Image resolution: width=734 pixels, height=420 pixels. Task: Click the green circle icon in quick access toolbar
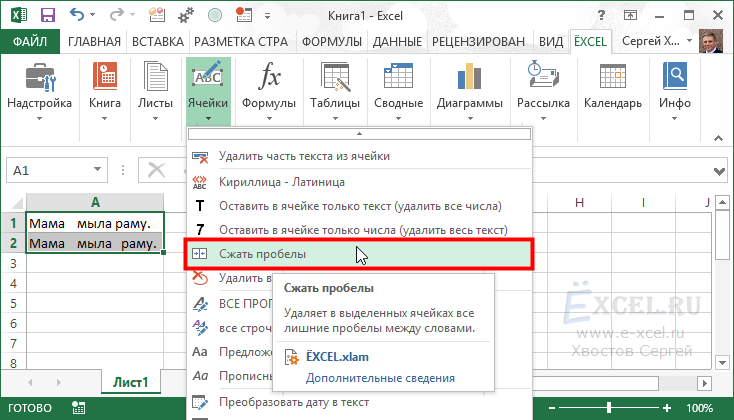pyautogui.click(x=215, y=15)
